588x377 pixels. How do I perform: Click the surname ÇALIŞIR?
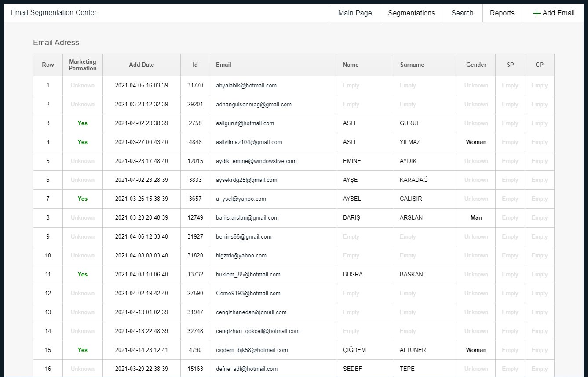(x=411, y=199)
